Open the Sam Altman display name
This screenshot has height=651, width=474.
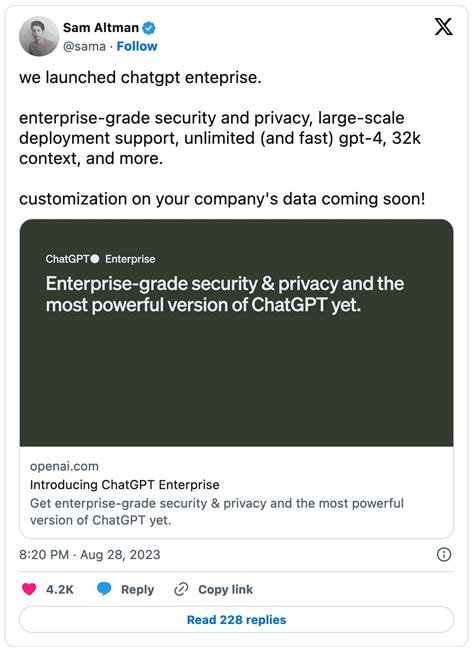[101, 28]
